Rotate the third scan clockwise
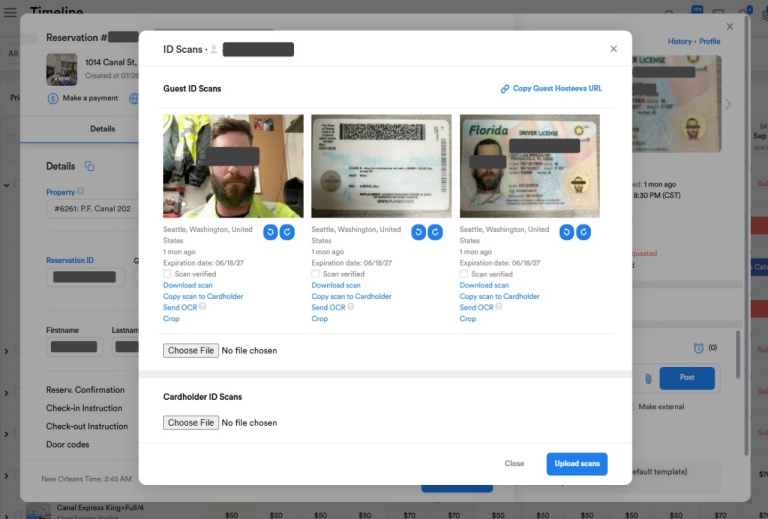This screenshot has width=768, height=519. (583, 232)
